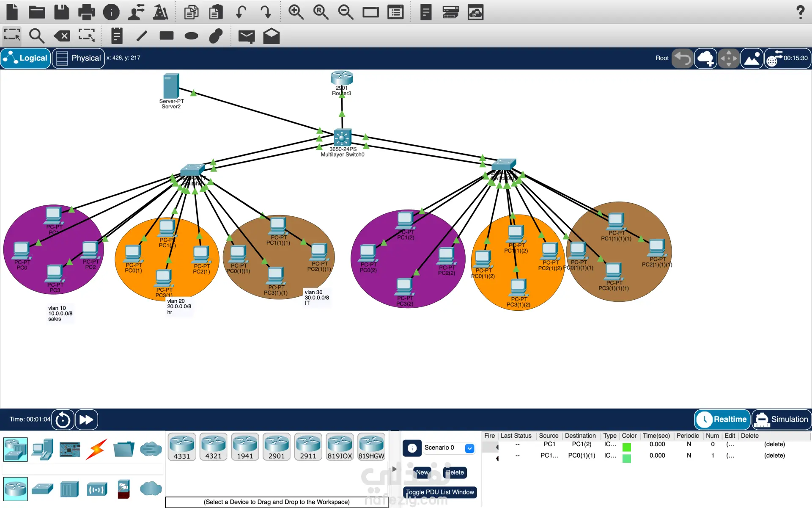
Task: Open the Scenario 0 dropdown
Action: click(469, 448)
